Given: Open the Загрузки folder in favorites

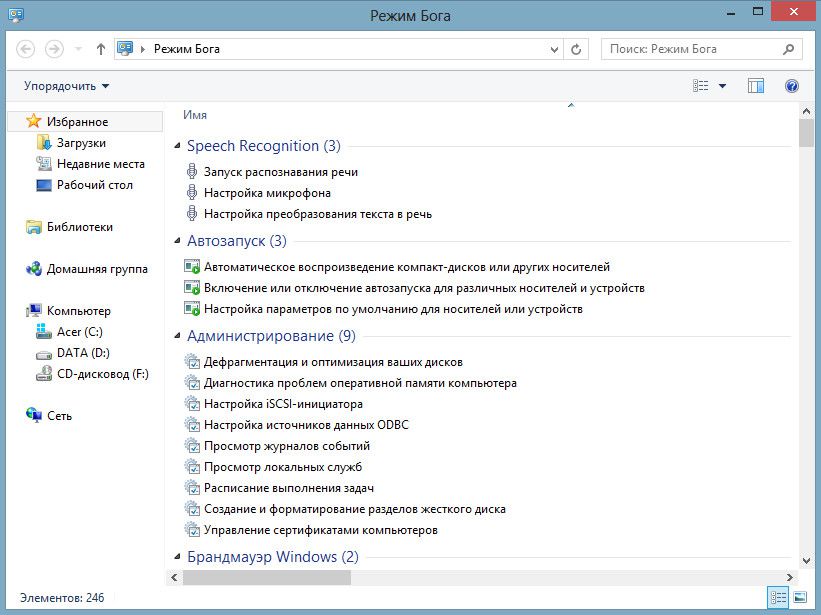Looking at the screenshot, I should coord(80,143).
